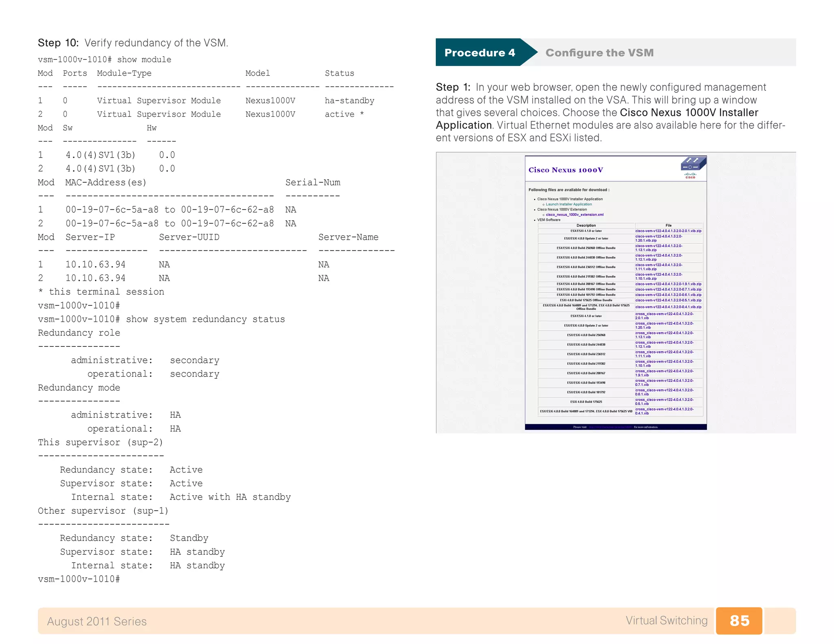Click the URL in the dark footer bar
This screenshot has width=834, height=644.
[x=610, y=427]
